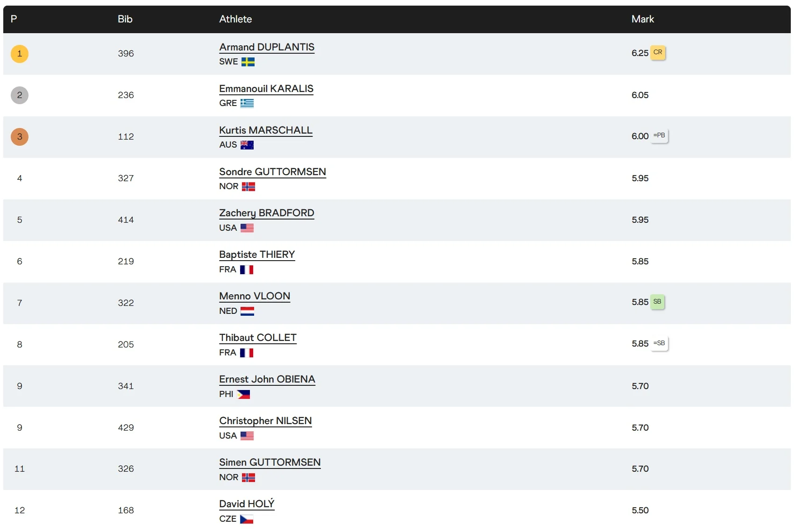Open Christopher Nilsen athlete profile
Image resolution: width=795 pixels, height=532 pixels.
click(265, 421)
